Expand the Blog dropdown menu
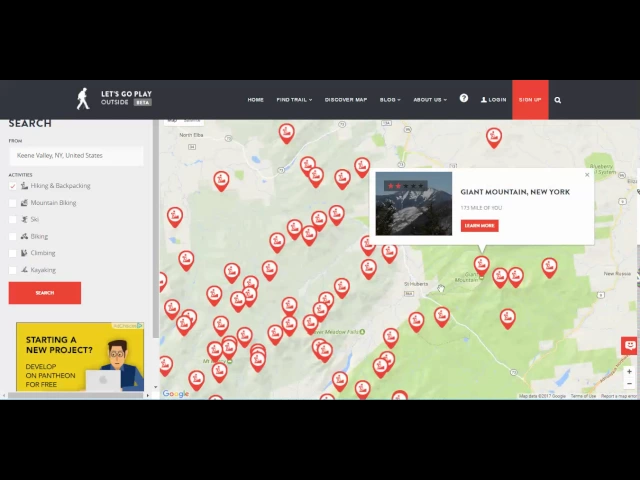Screen dimensions: 640x480 390,100
